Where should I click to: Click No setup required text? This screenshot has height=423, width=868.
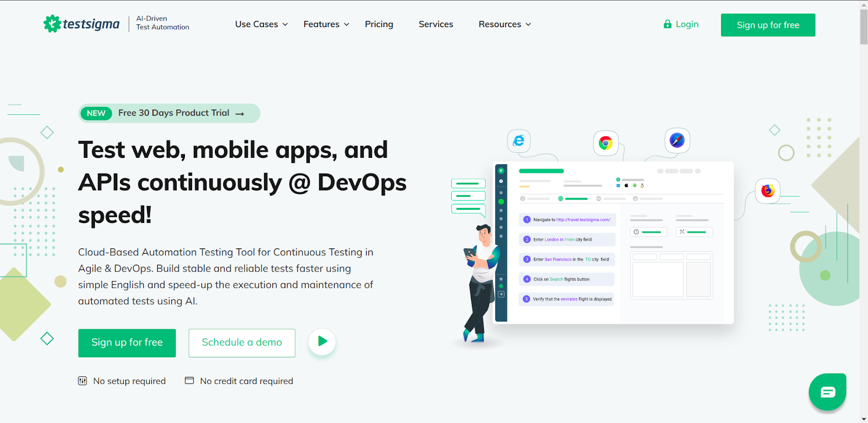tap(130, 381)
